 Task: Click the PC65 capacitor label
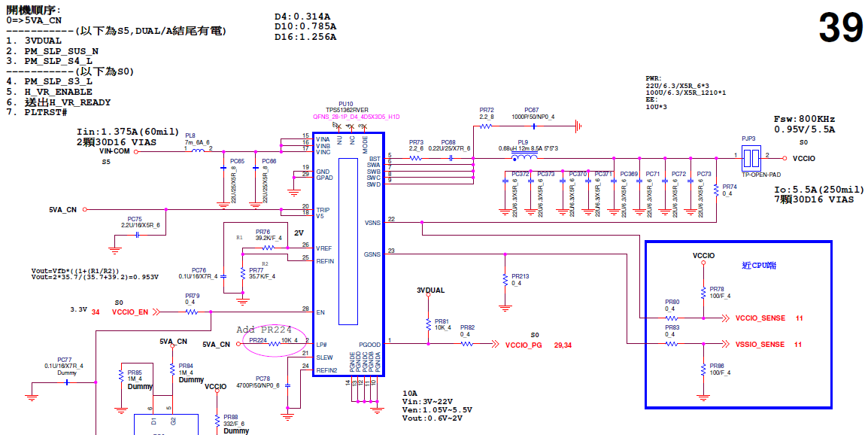[237, 161]
